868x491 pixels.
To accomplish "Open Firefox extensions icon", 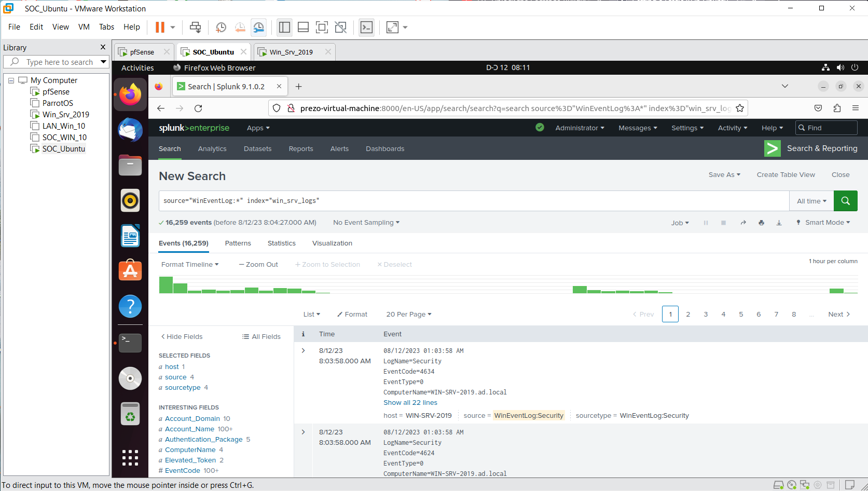I will click(837, 108).
